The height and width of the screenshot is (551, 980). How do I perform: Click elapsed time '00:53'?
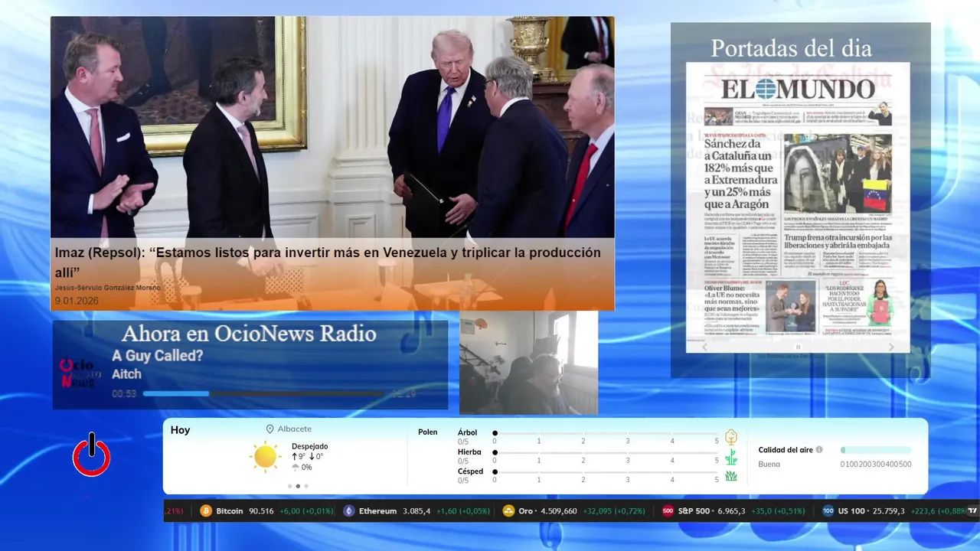click(x=124, y=393)
